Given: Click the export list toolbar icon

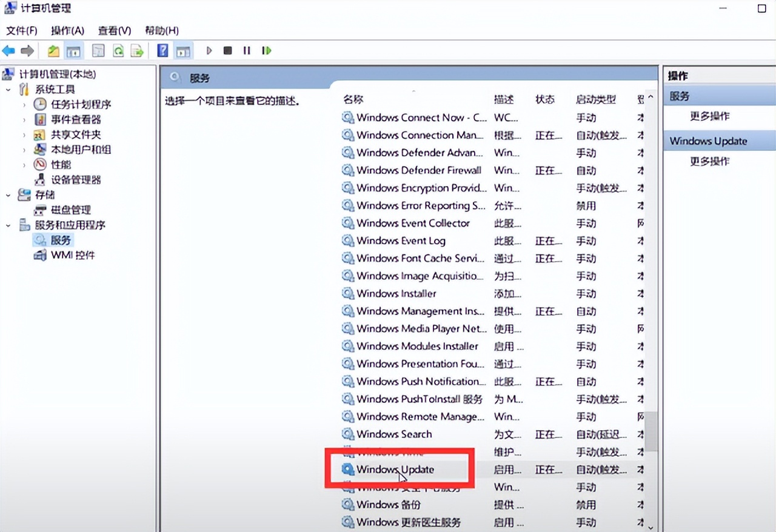Looking at the screenshot, I should 138,50.
